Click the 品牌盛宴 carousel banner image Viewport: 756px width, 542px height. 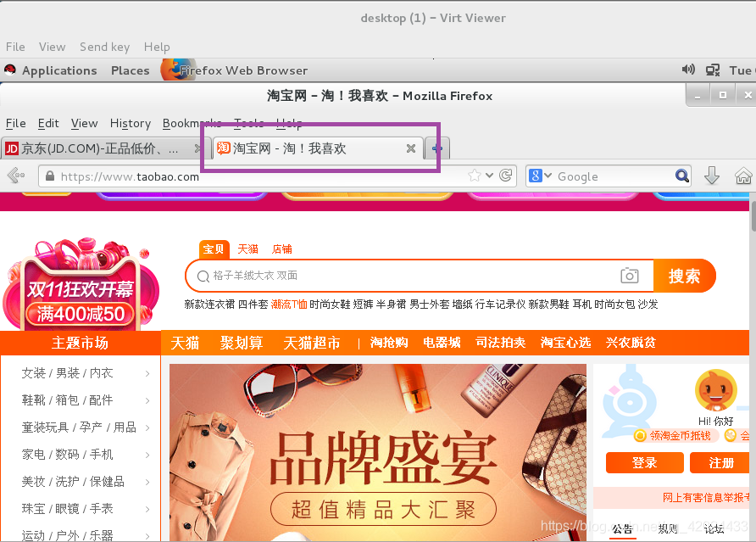coord(378,453)
